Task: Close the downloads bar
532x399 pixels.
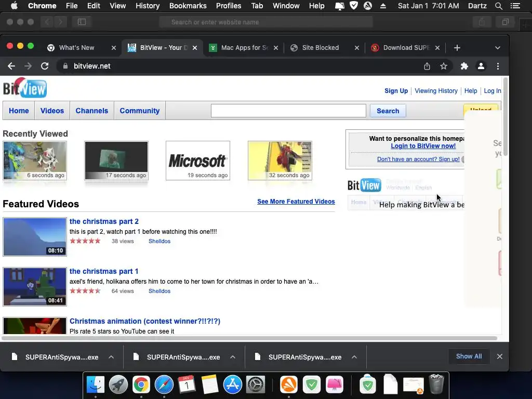Action: [499, 356]
